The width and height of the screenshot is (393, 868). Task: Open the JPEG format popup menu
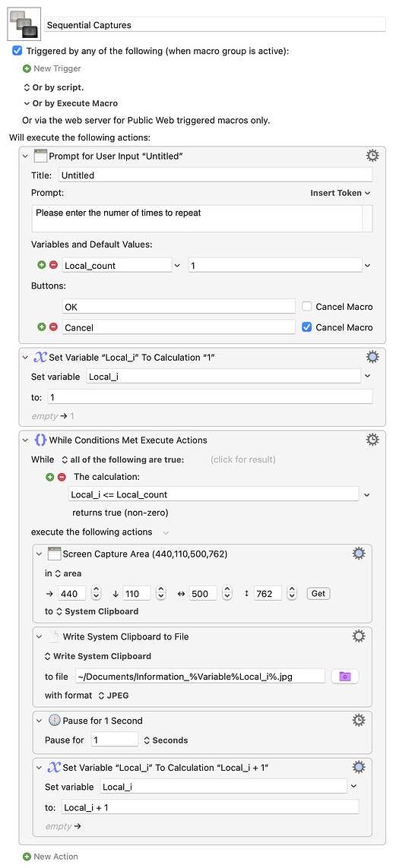click(x=113, y=695)
